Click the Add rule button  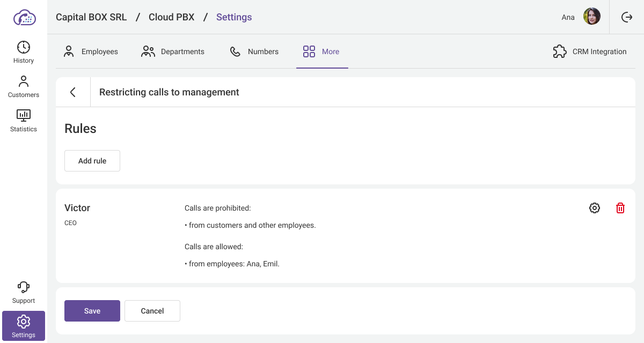(x=92, y=161)
